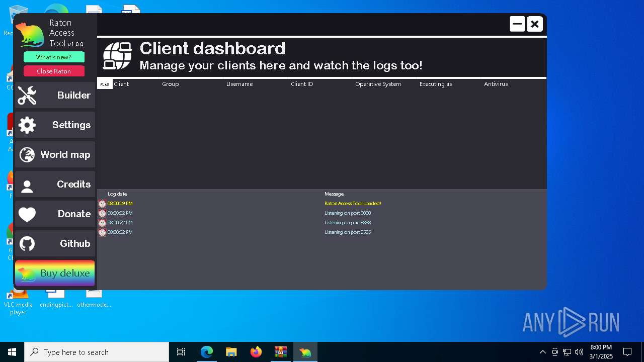The width and height of the screenshot is (644, 362).
Task: Click the Client dashboard title
Action: pyautogui.click(x=212, y=48)
